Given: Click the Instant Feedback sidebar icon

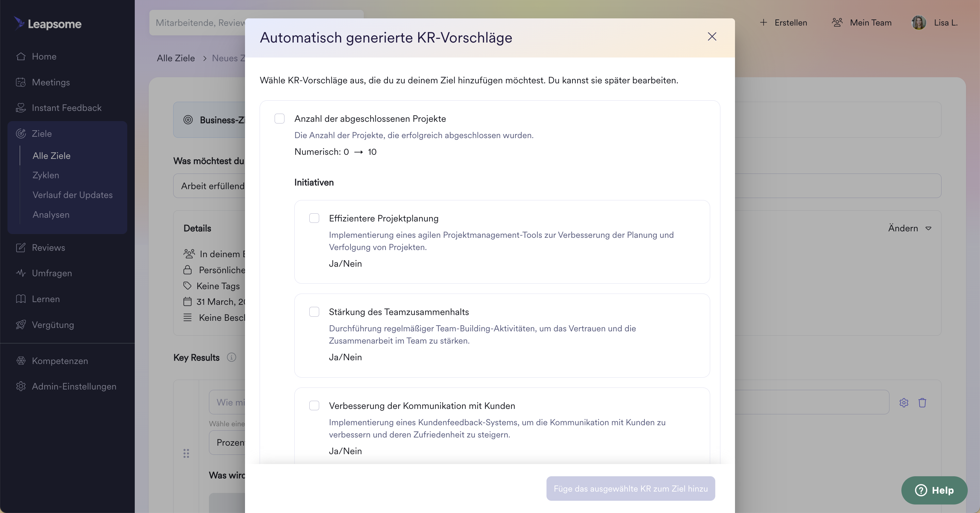Looking at the screenshot, I should point(21,108).
